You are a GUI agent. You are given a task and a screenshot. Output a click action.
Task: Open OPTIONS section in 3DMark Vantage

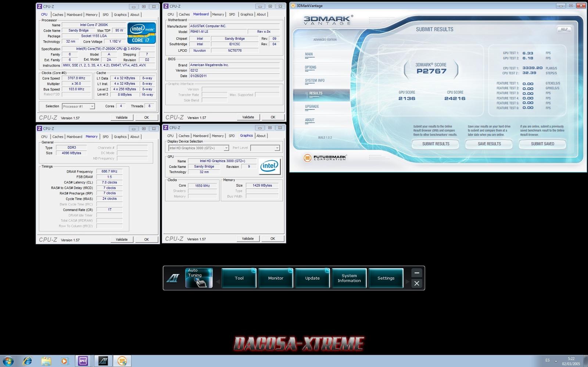pyautogui.click(x=311, y=68)
